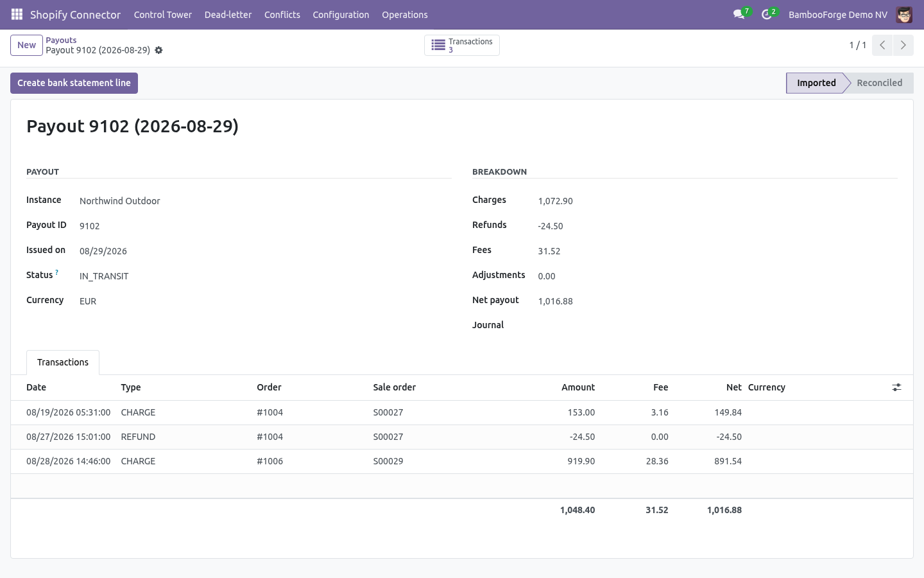Click the Instance value Northwind Outdoor
Viewport: 924px width, 578px height.
pyautogui.click(x=120, y=201)
